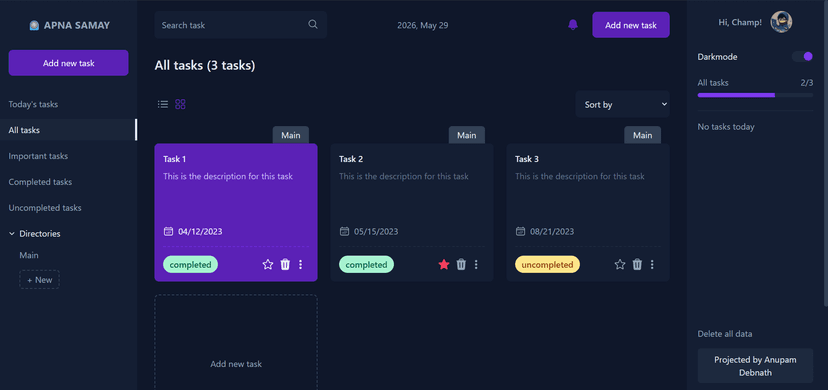
Task: Toggle the Darkmode switch
Action: (802, 56)
